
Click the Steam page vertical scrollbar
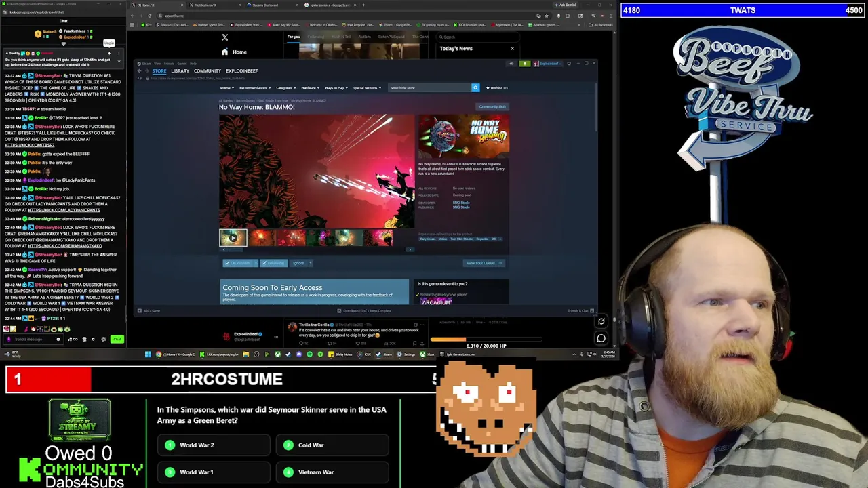point(597,108)
